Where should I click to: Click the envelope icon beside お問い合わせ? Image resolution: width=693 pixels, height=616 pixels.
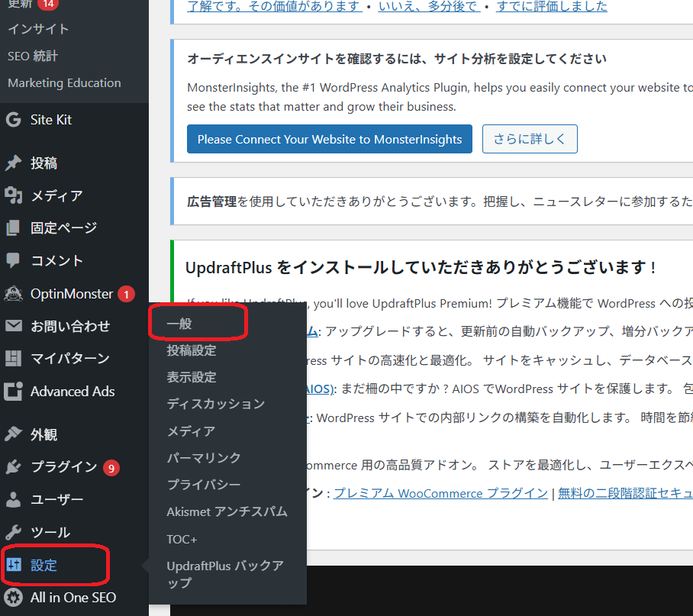[x=13, y=326]
